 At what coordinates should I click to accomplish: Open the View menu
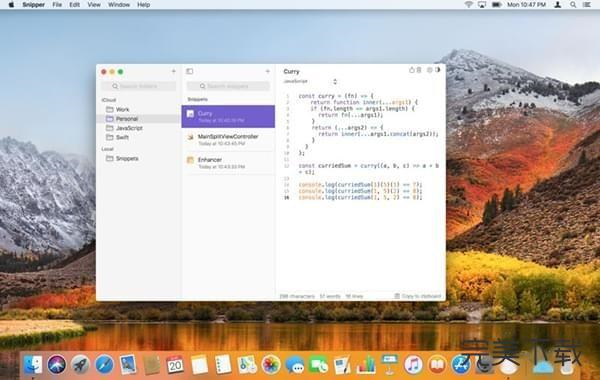point(94,5)
